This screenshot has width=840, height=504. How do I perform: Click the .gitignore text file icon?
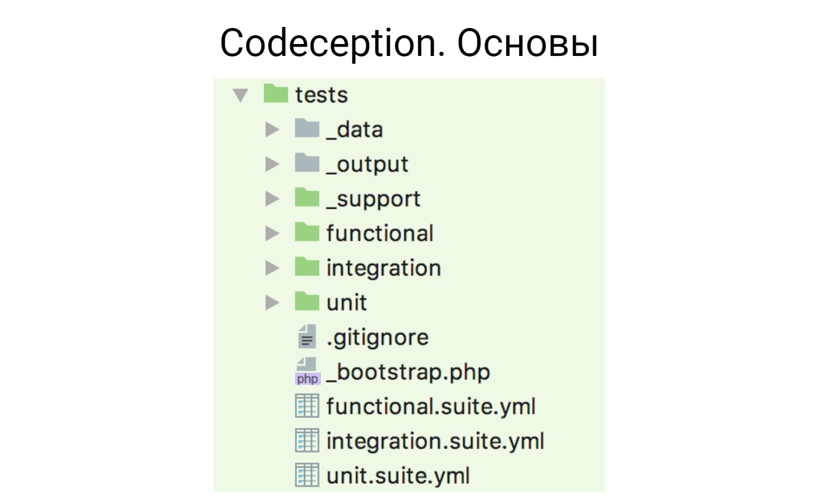coord(307,337)
